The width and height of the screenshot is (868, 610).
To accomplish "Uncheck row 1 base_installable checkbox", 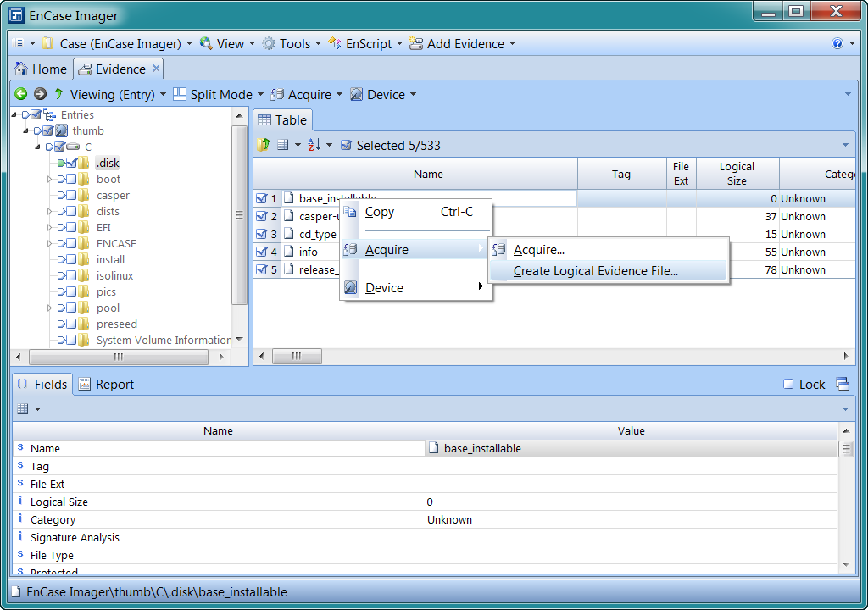I will 262,198.
